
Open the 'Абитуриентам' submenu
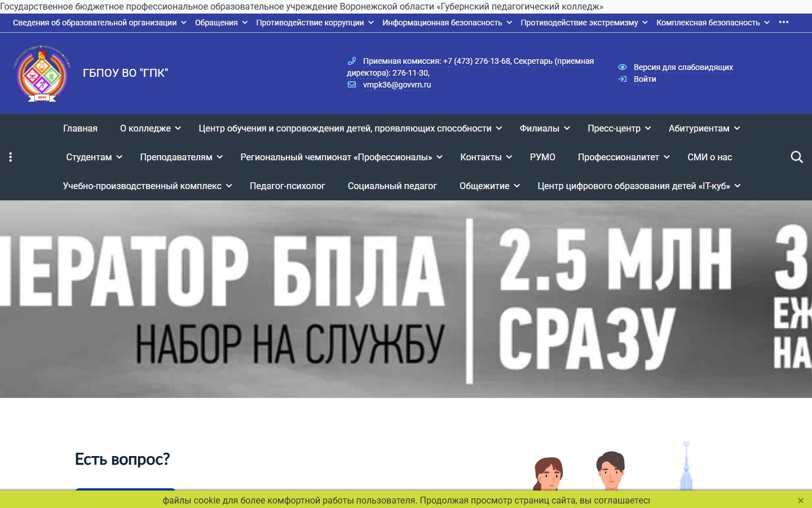click(x=704, y=128)
